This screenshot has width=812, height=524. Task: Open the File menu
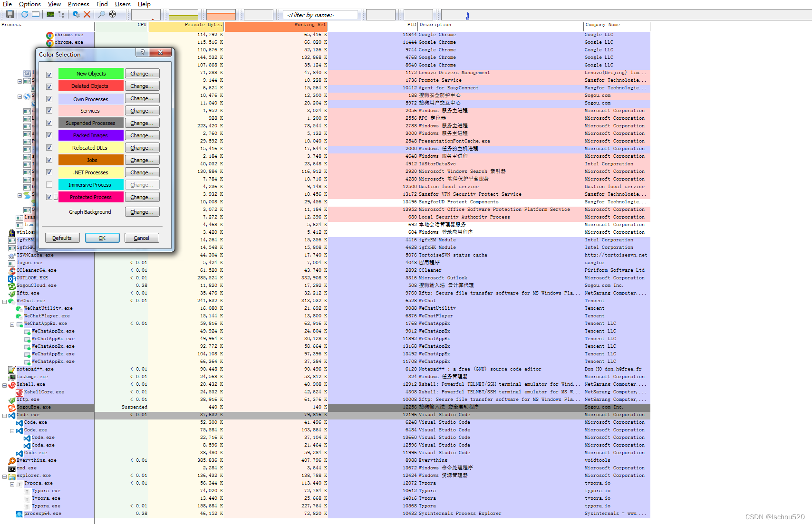coord(7,4)
